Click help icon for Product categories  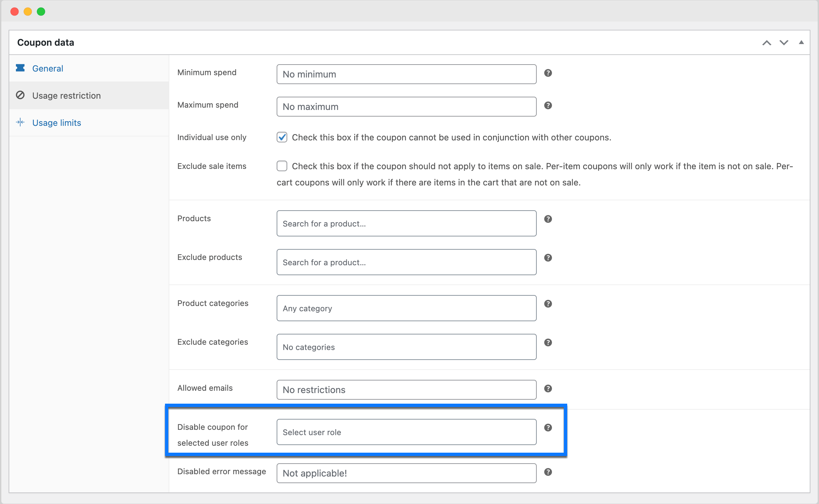(x=548, y=304)
